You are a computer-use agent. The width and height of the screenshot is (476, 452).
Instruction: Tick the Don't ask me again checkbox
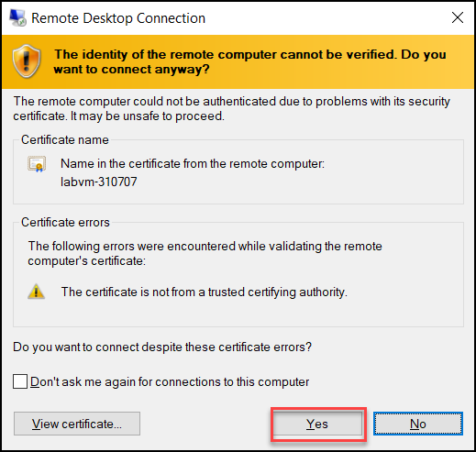pyautogui.click(x=20, y=381)
